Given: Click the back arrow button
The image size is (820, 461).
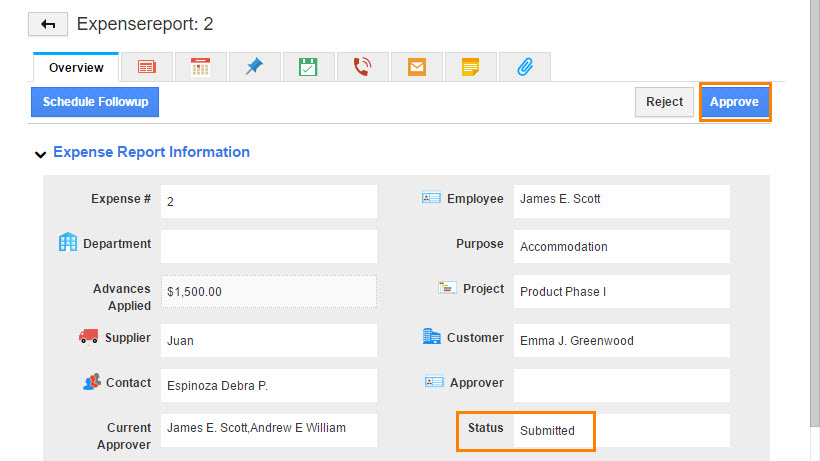Looking at the screenshot, I should (47, 24).
